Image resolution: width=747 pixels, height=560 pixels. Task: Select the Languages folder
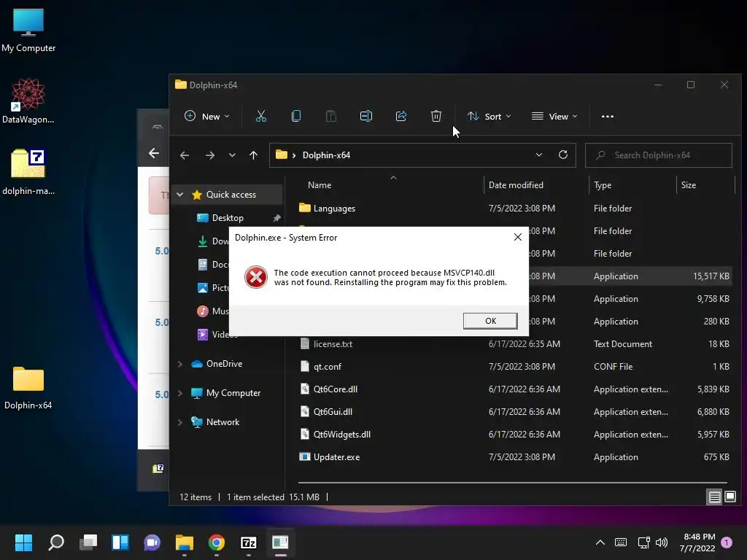[334, 209]
